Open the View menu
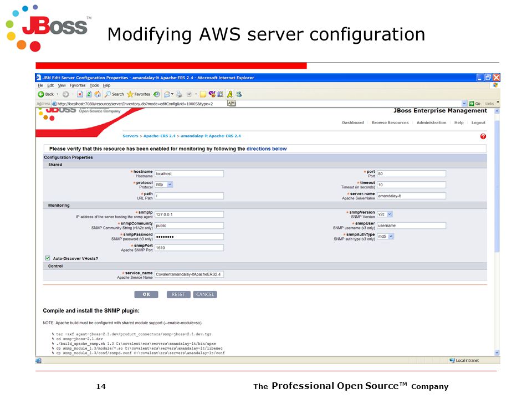Screen dimensions: 532x399 point(62,85)
